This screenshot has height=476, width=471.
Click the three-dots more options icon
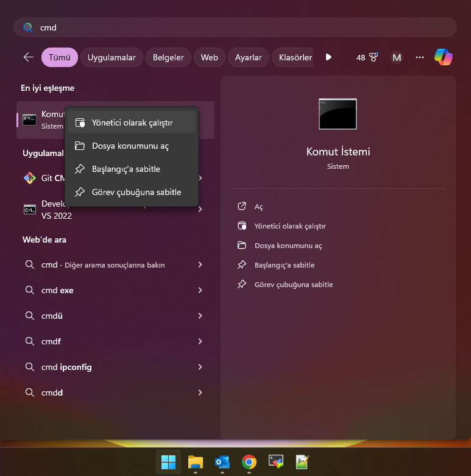coord(419,57)
